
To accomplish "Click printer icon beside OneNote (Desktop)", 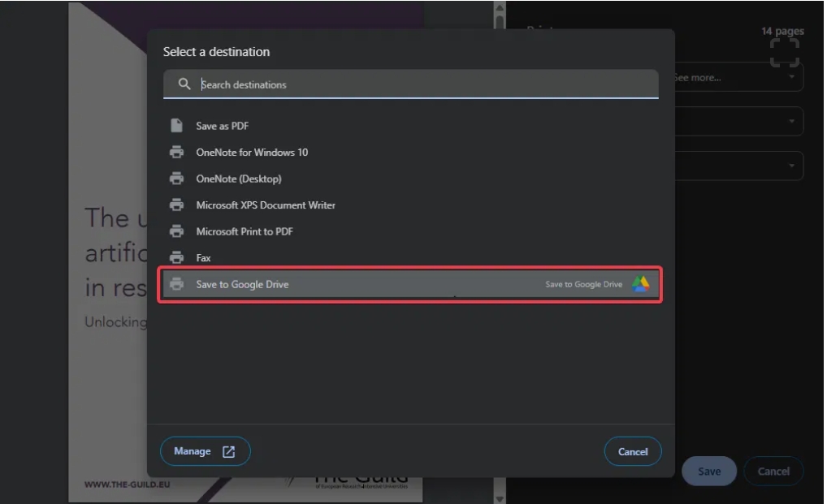I will [176, 179].
